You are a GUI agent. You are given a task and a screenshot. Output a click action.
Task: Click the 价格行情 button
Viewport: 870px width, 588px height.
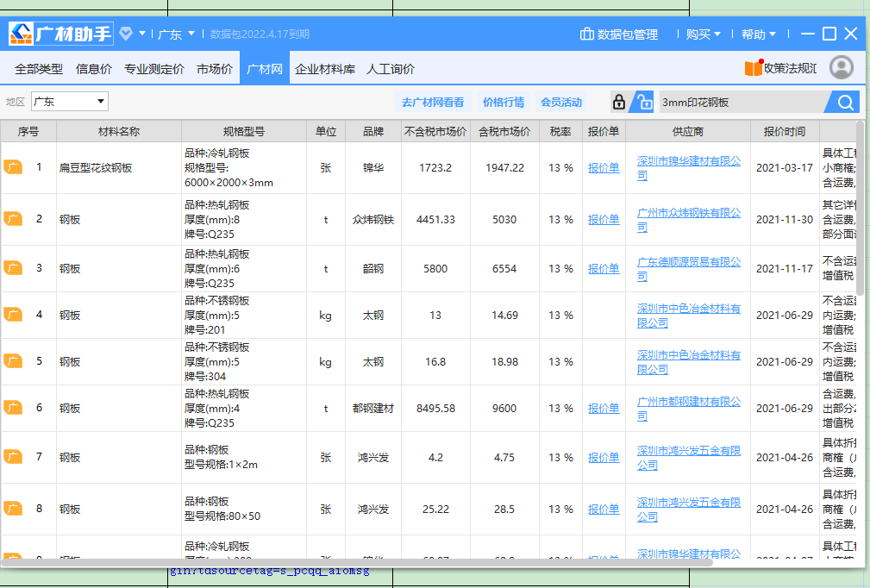(504, 102)
